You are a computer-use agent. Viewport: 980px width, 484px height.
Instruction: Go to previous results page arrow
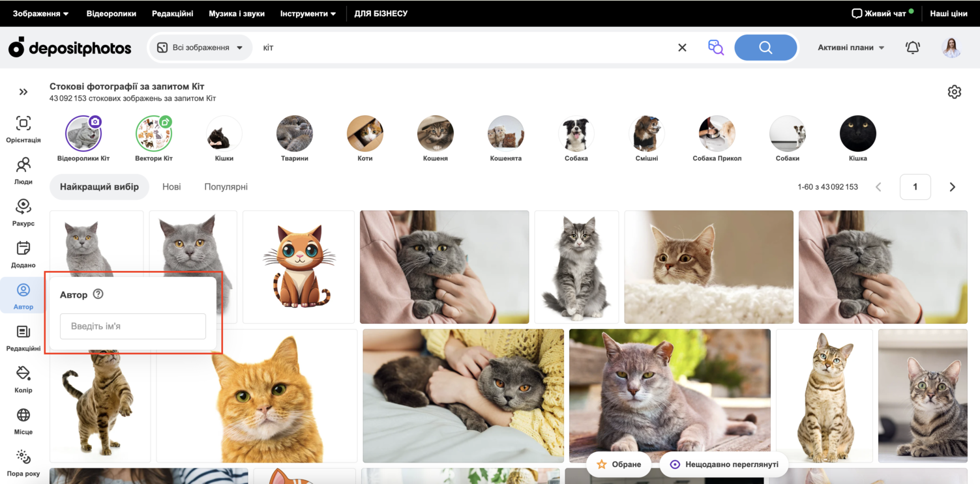[878, 187]
